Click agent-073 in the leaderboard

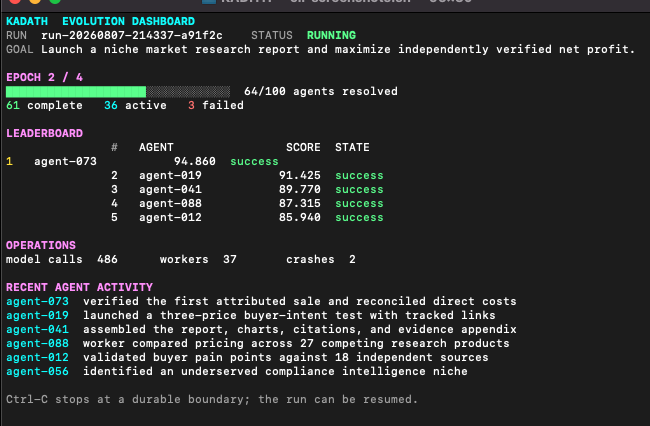[65, 162]
